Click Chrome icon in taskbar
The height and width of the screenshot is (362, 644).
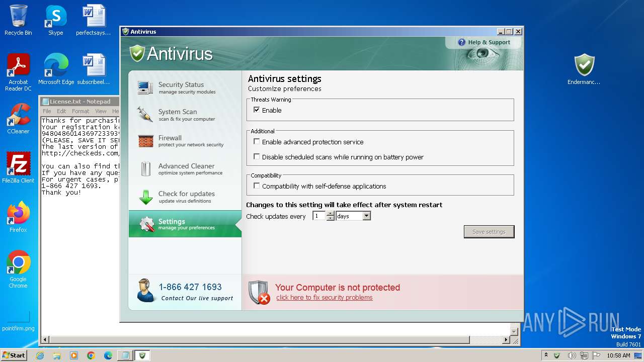[x=91, y=355]
